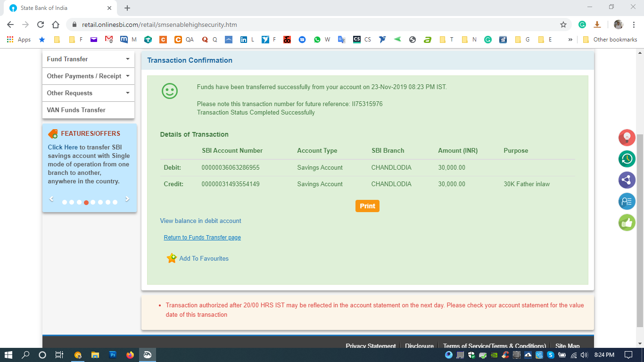This screenshot has width=644, height=362.
Task: Open the Chrome profile avatar
Action: (x=618, y=25)
